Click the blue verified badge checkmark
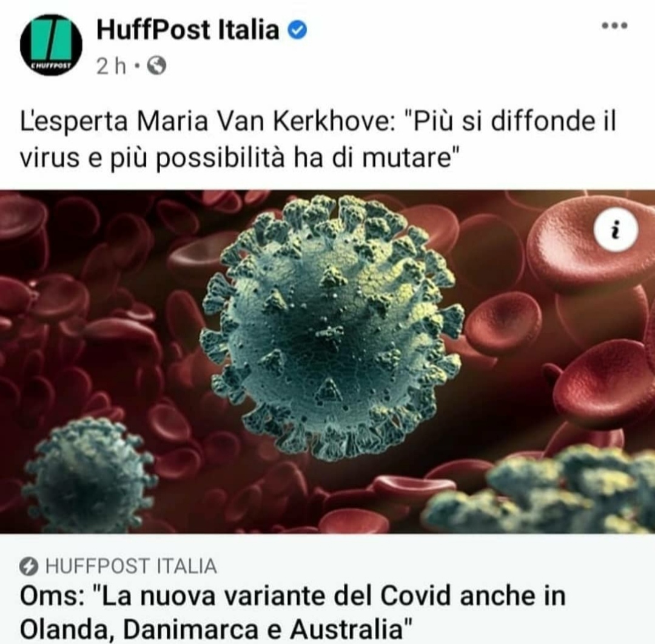The height and width of the screenshot is (644, 655). tap(298, 30)
